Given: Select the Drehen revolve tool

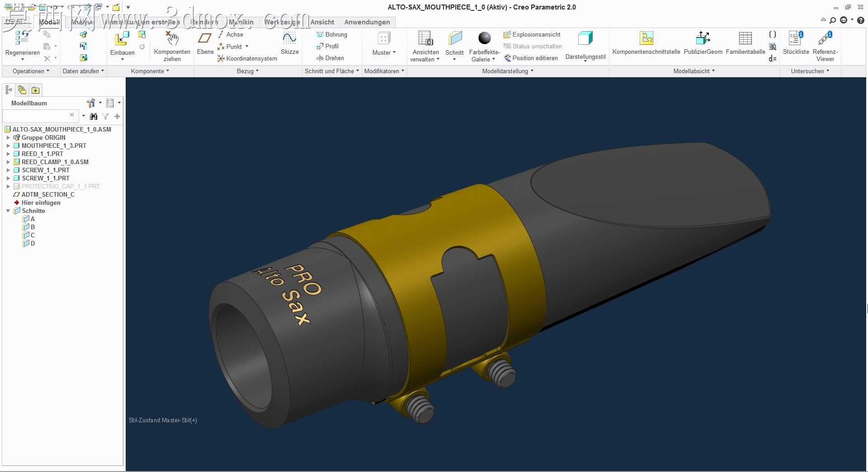Looking at the screenshot, I should (x=330, y=58).
